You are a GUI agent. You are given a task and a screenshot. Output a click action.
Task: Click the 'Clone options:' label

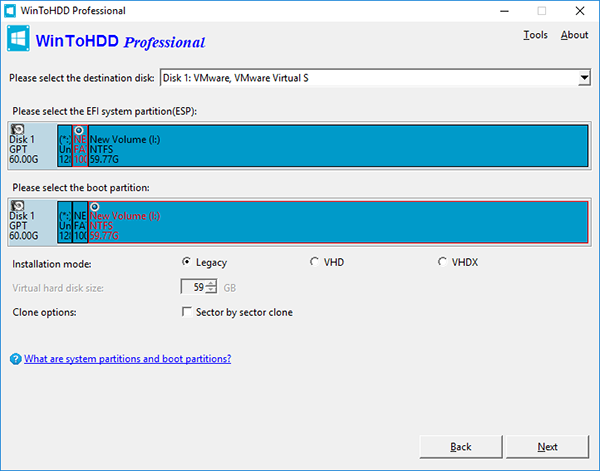click(x=44, y=312)
